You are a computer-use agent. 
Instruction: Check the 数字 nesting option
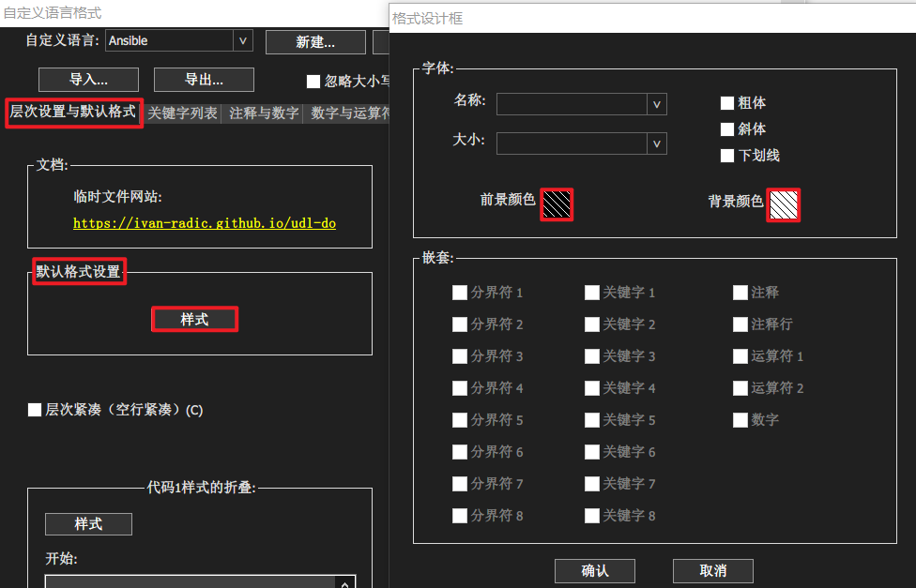(740, 419)
